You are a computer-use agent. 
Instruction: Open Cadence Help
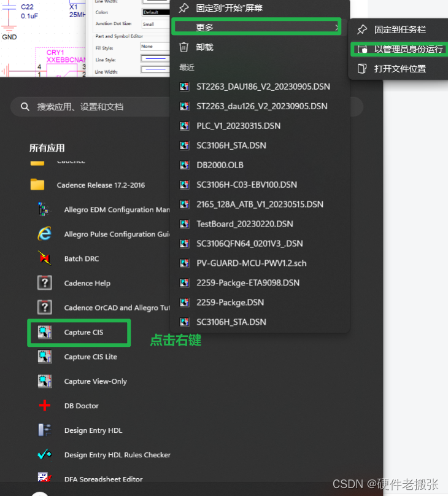pos(87,283)
